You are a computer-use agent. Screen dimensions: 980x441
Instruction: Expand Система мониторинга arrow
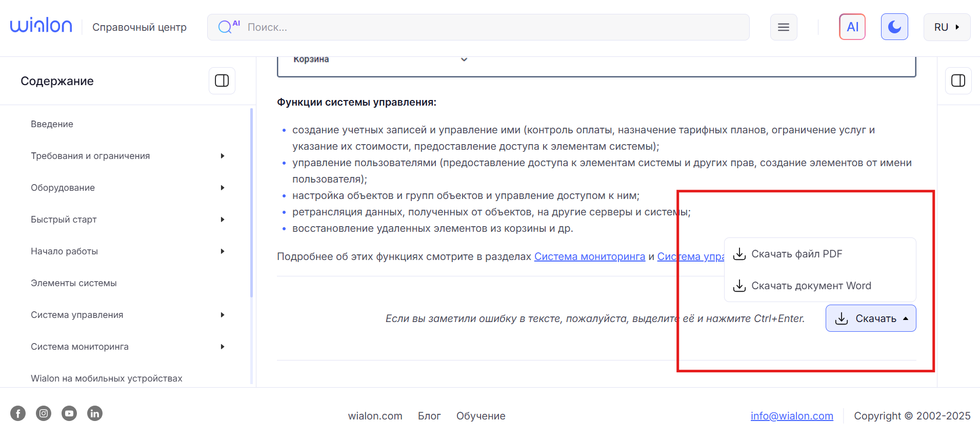pyautogui.click(x=223, y=347)
